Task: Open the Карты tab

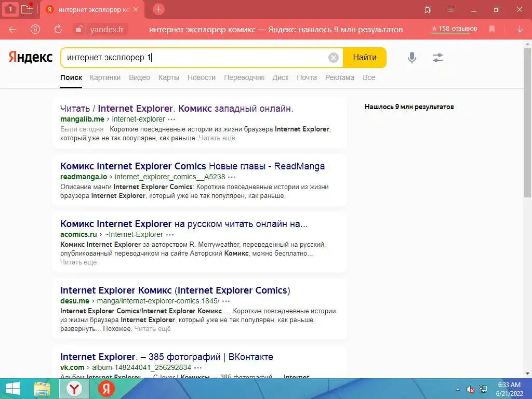Action: 169,77
